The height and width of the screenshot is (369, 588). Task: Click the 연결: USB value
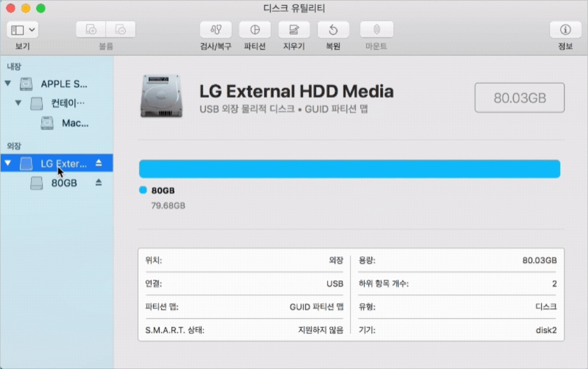[335, 284]
